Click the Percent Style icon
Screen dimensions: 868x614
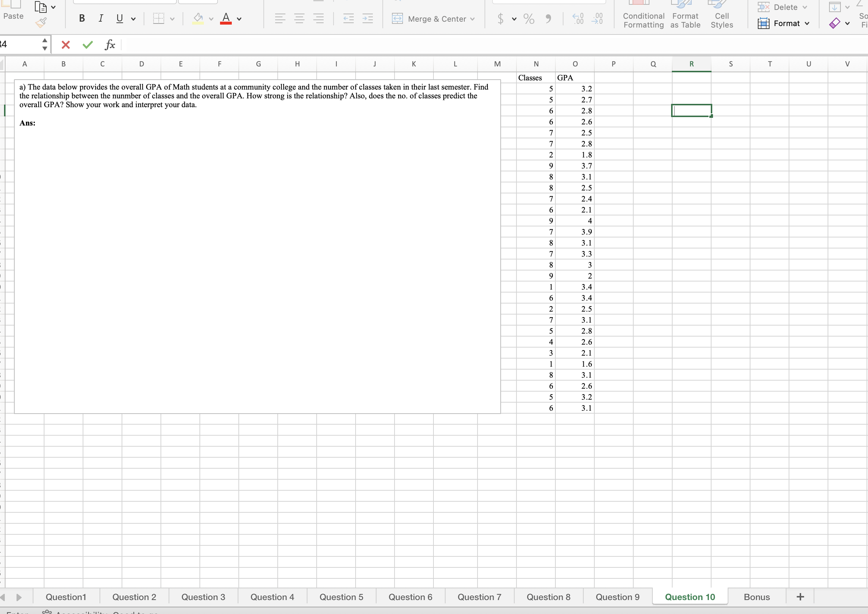tap(528, 18)
